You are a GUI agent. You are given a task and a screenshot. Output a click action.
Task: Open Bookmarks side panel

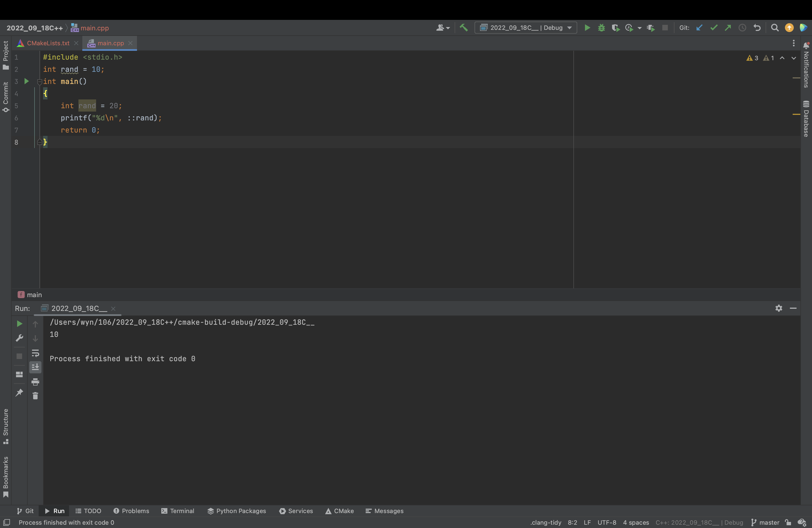[x=6, y=477]
